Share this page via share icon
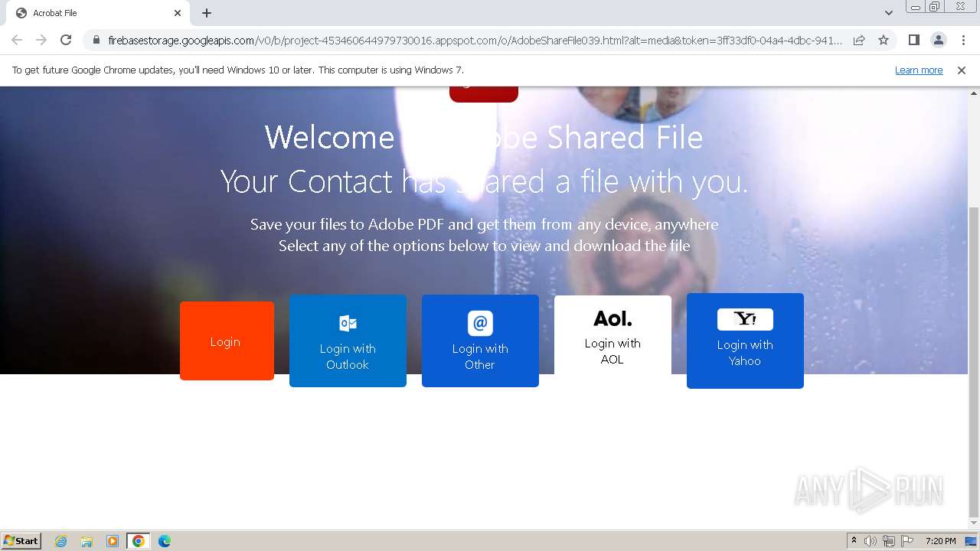The image size is (980, 551). 859,40
